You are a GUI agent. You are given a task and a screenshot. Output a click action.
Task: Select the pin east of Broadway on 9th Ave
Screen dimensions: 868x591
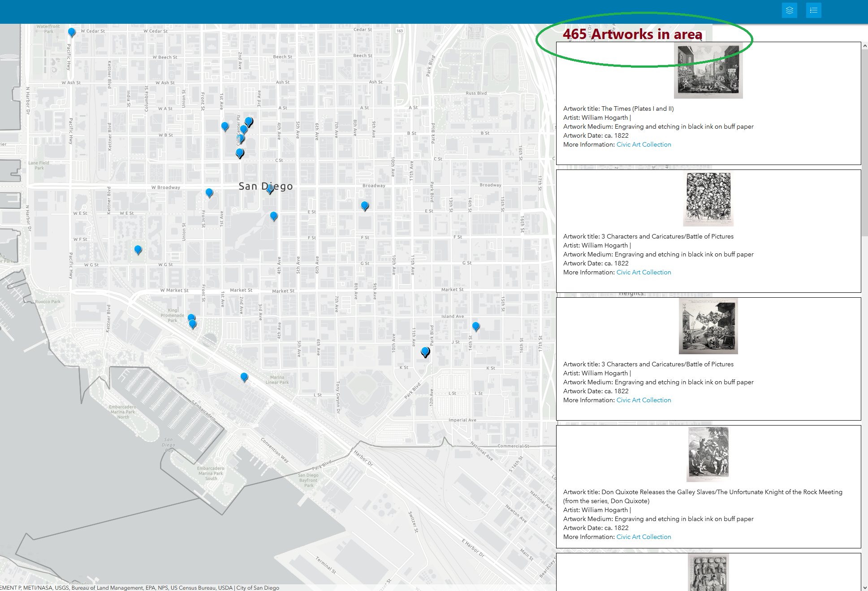pyautogui.click(x=365, y=205)
